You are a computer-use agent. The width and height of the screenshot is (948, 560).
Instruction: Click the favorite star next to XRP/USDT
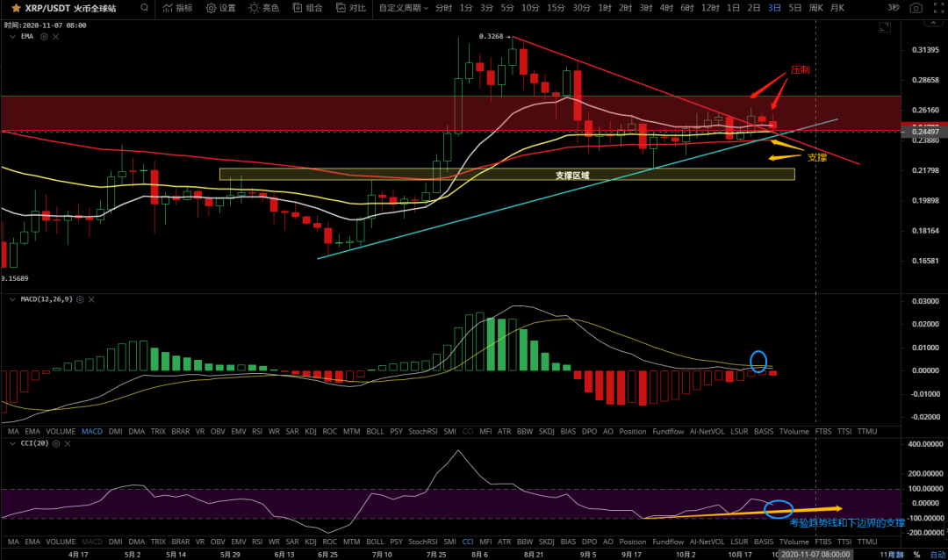[x=16, y=8]
